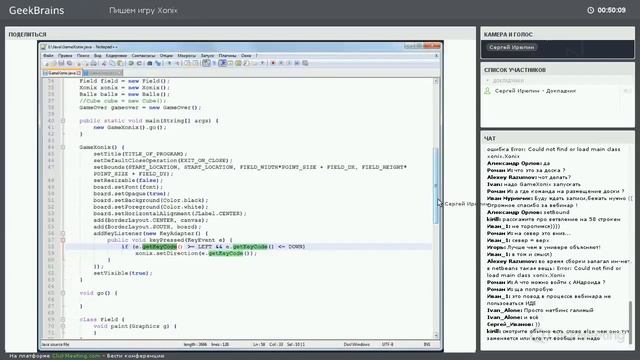This screenshot has height=360, width=640.
Task: Click the Zoom Out toolbar icon
Action: click(x=177, y=63)
